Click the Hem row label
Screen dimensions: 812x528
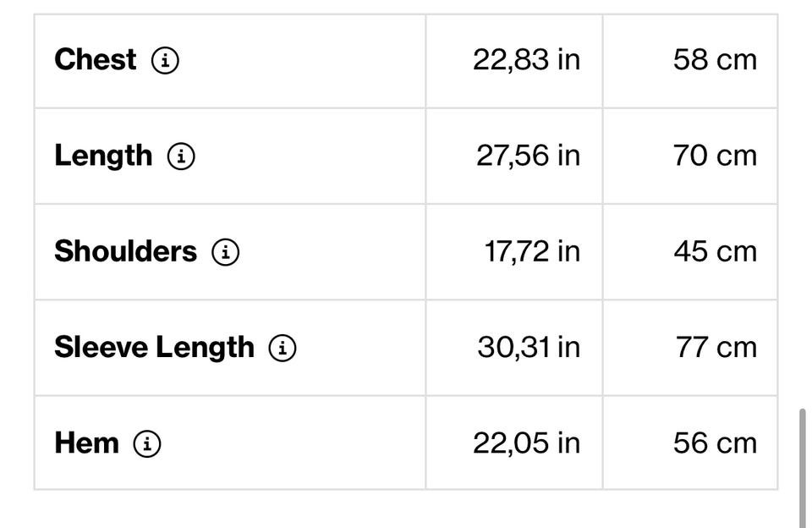pyautogui.click(x=86, y=443)
